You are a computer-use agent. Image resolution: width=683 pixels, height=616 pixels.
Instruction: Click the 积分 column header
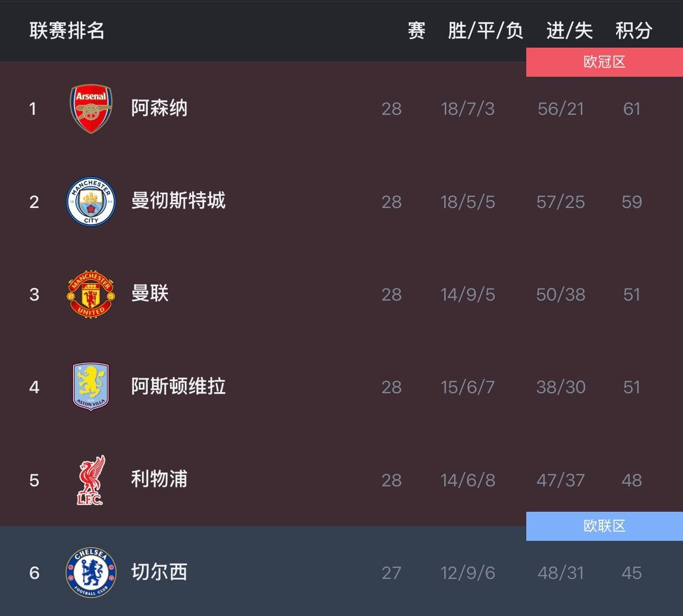633,31
